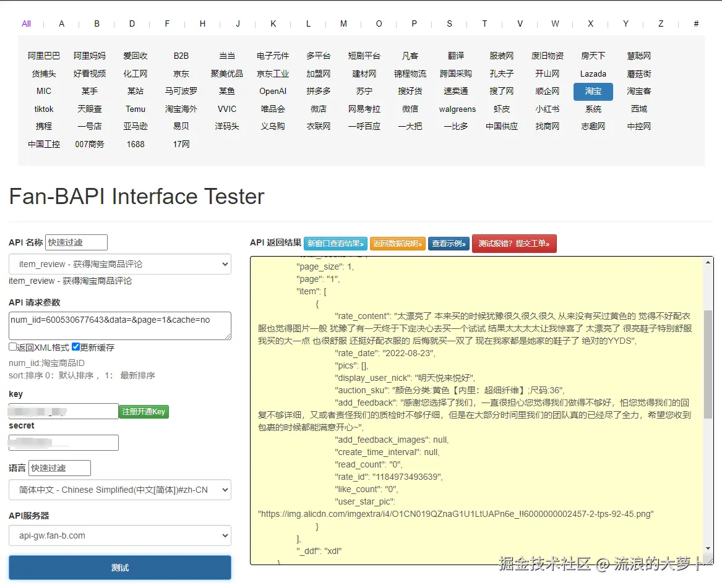Select the All letter filter tab

pos(26,23)
